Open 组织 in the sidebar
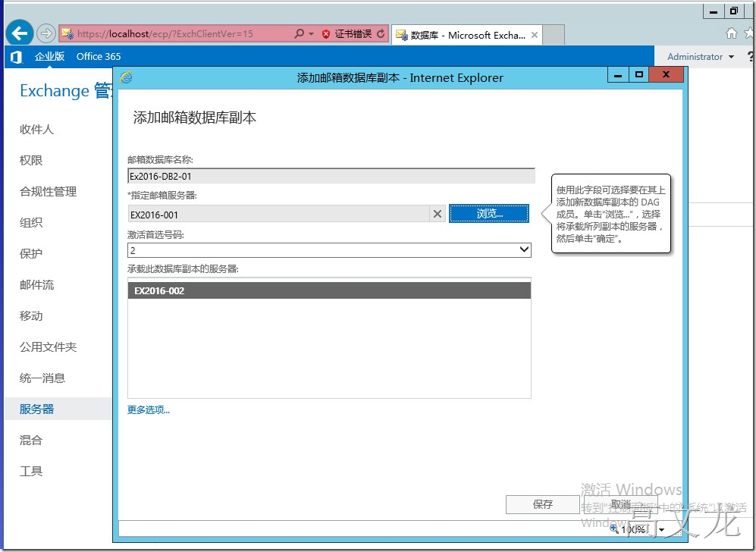The image size is (756, 552). 31,222
